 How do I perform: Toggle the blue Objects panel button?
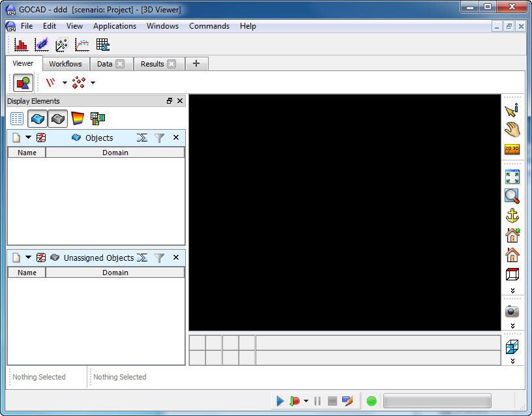(37, 119)
